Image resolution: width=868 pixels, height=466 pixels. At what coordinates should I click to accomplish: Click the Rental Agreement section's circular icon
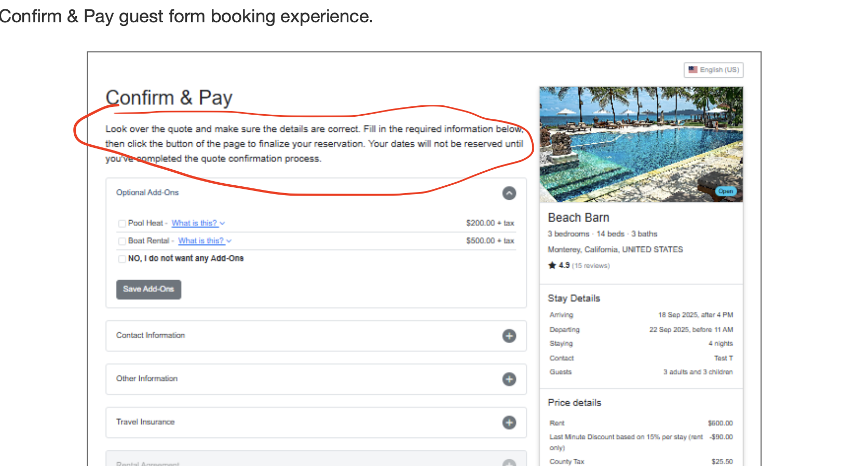click(509, 462)
